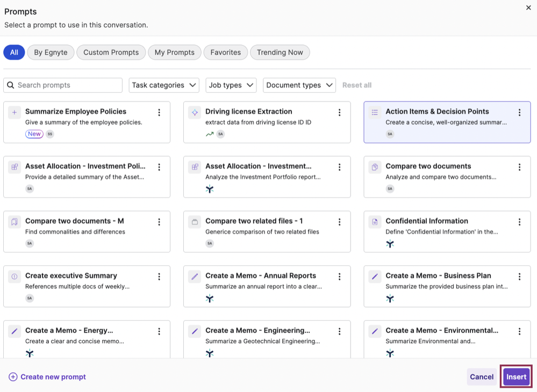Open the kebab menu on Compare two documents
The width and height of the screenshot is (537, 392).
519,167
